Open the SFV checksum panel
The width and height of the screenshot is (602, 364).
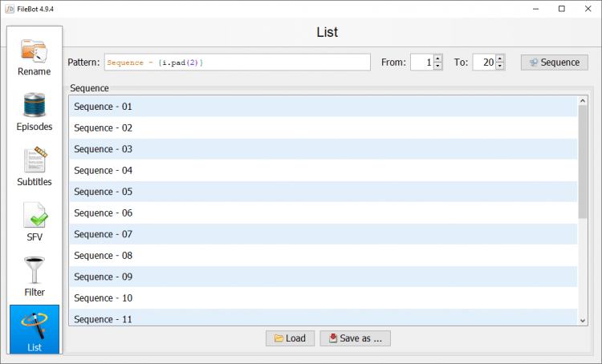pos(35,222)
